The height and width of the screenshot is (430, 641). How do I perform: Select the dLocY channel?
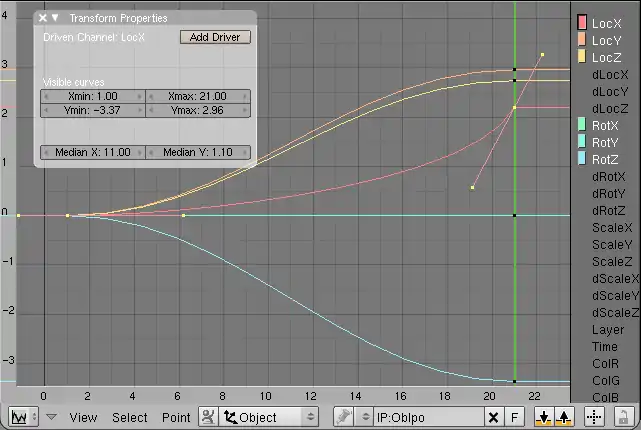click(x=610, y=92)
